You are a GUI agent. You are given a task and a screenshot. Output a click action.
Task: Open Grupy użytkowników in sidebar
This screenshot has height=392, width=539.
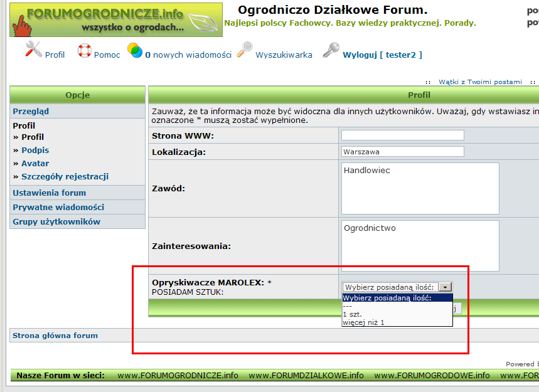(x=56, y=221)
